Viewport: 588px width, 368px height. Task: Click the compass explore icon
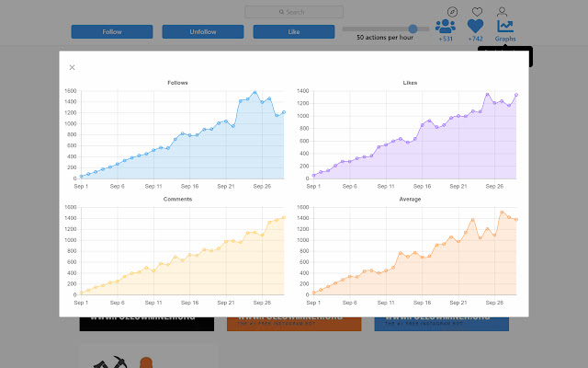[452, 12]
